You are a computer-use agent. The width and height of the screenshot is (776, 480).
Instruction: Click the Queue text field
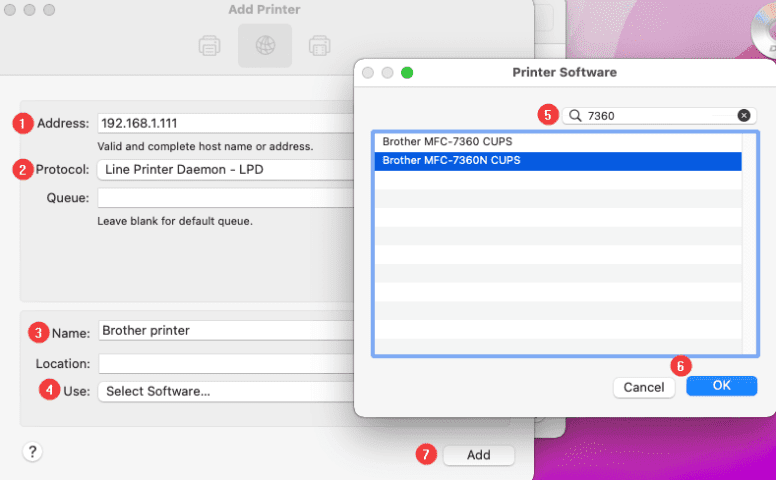pos(225,198)
